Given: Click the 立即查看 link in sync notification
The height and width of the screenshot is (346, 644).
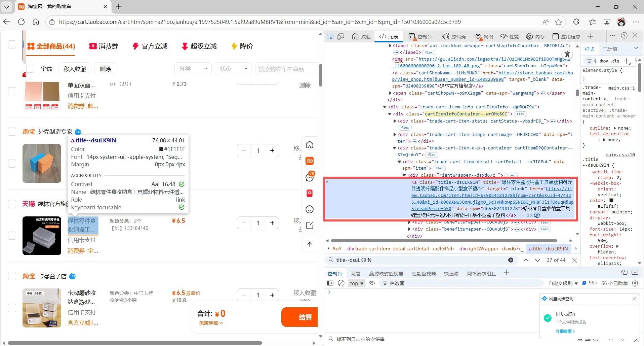Looking at the screenshot, I should click(x=565, y=331).
